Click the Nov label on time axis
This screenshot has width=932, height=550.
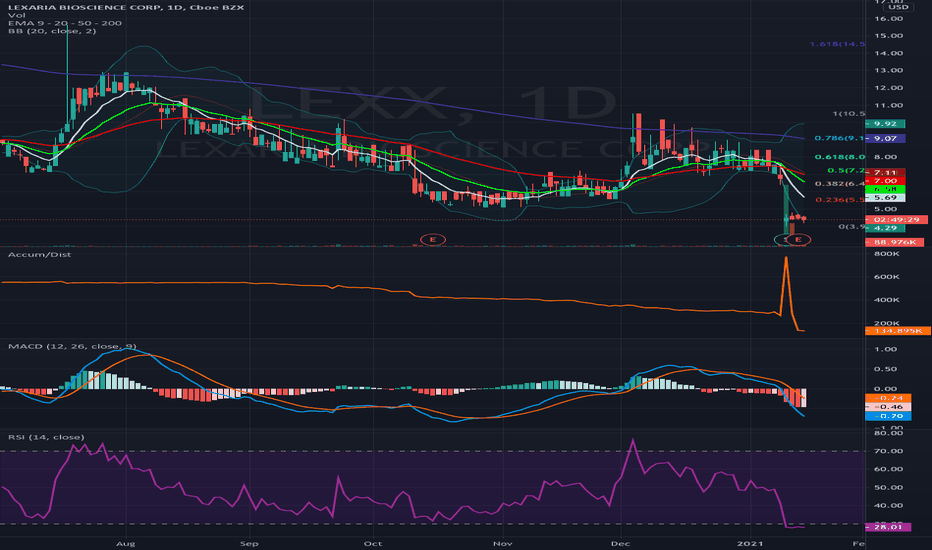503,543
